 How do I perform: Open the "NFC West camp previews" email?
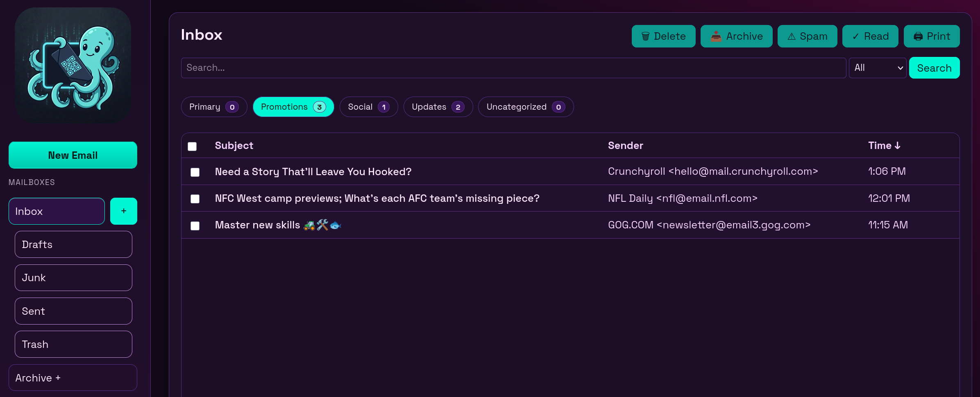point(377,198)
